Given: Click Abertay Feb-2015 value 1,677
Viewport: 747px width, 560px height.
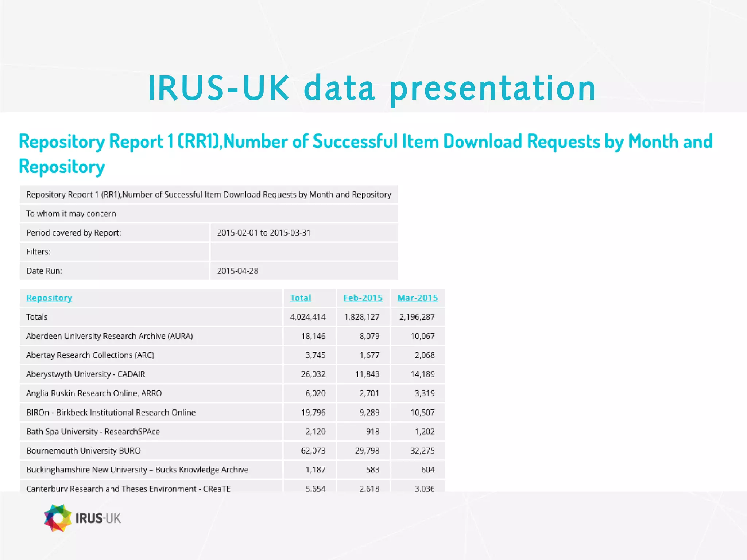Looking at the screenshot, I should point(369,355).
